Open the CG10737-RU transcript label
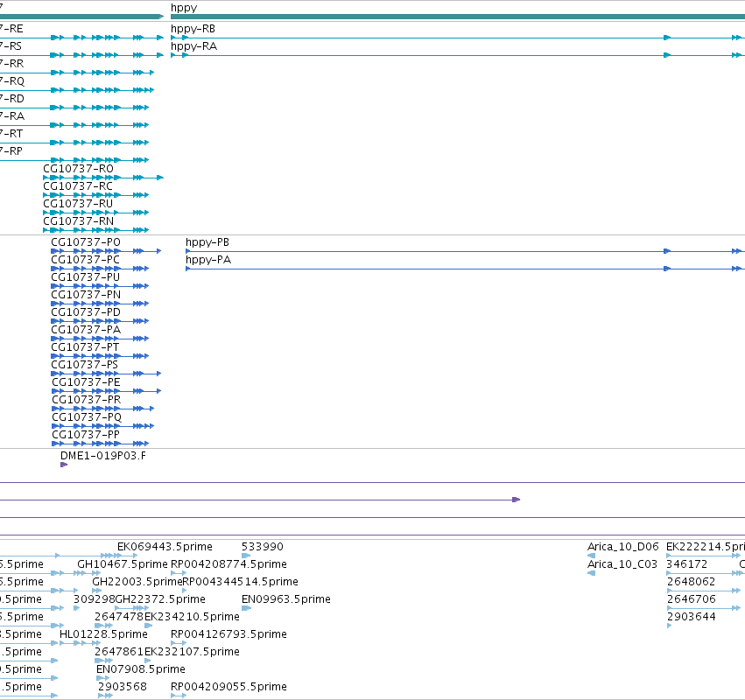This screenshot has height=700, width=745. point(78,204)
